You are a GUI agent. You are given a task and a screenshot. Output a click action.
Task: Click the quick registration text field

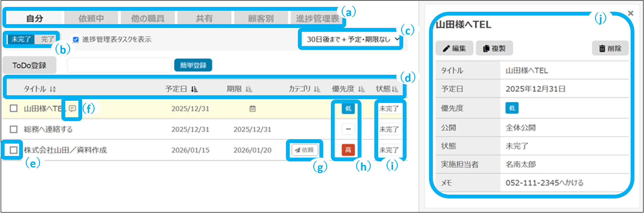point(119,65)
